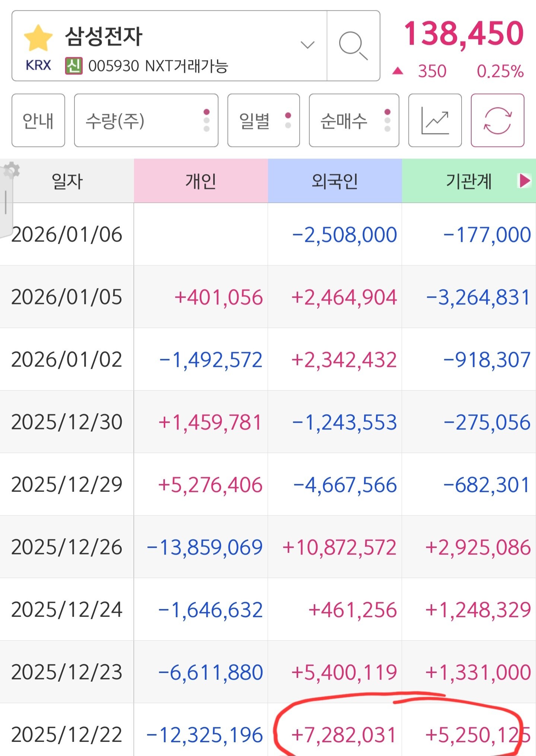Refresh data with the circular arrows button
Viewport: 536px width, 756px height.
point(498,120)
